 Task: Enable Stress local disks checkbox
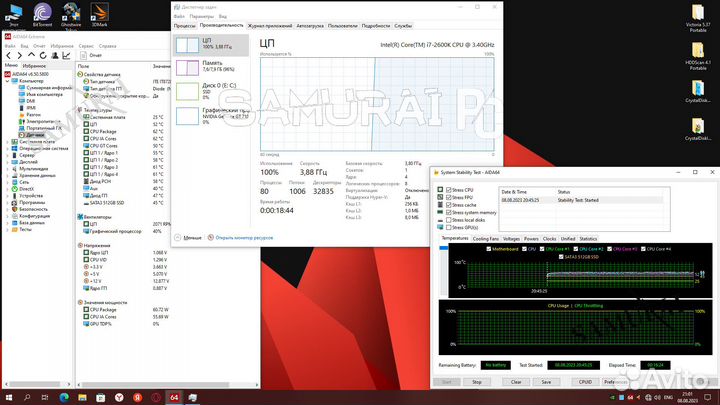449,220
